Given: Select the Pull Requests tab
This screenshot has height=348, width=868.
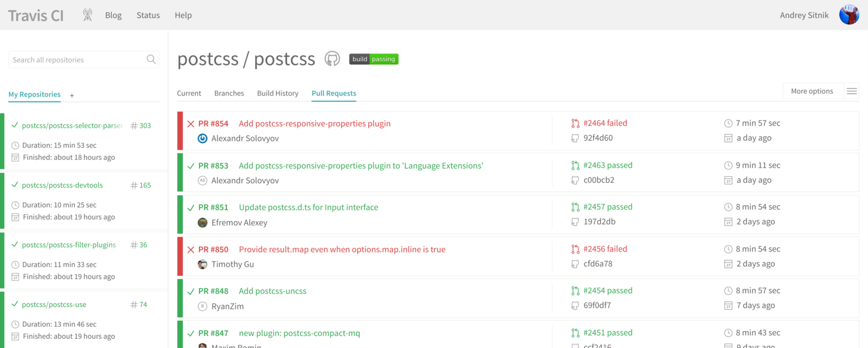Looking at the screenshot, I should tap(334, 93).
